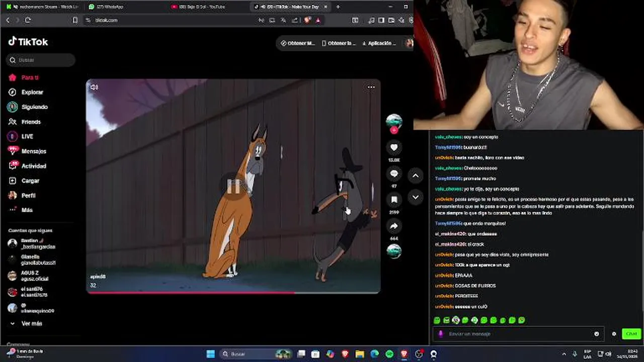Open video comments
Screen dimensions: 644x362
tap(394, 173)
